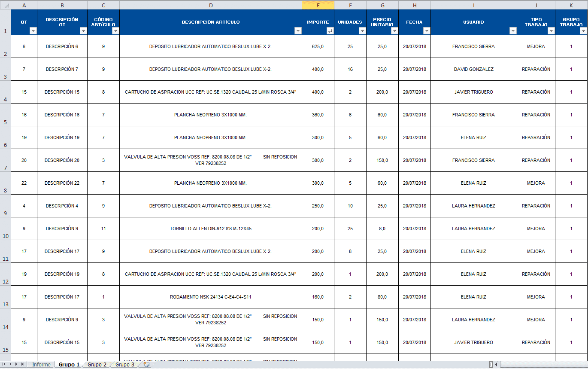Open the GRUPO TRABAJO filter dropdown
The image size is (588, 369).
click(584, 31)
